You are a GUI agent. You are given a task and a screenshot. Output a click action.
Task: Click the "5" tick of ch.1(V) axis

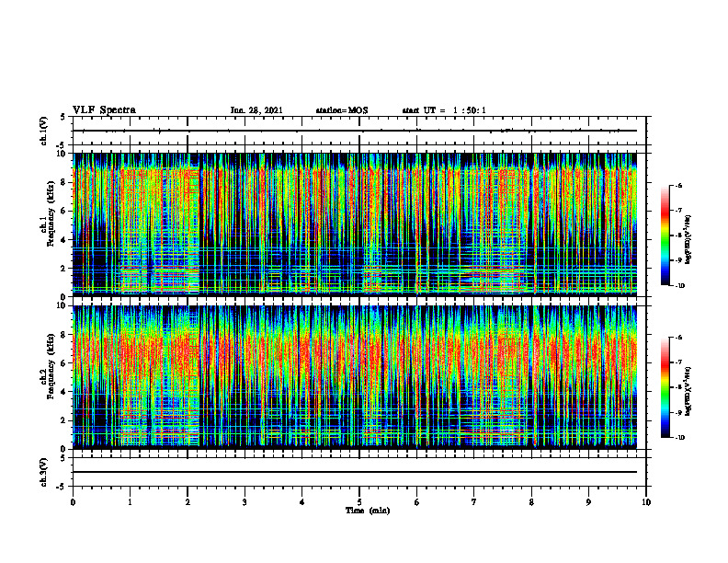tap(63, 117)
